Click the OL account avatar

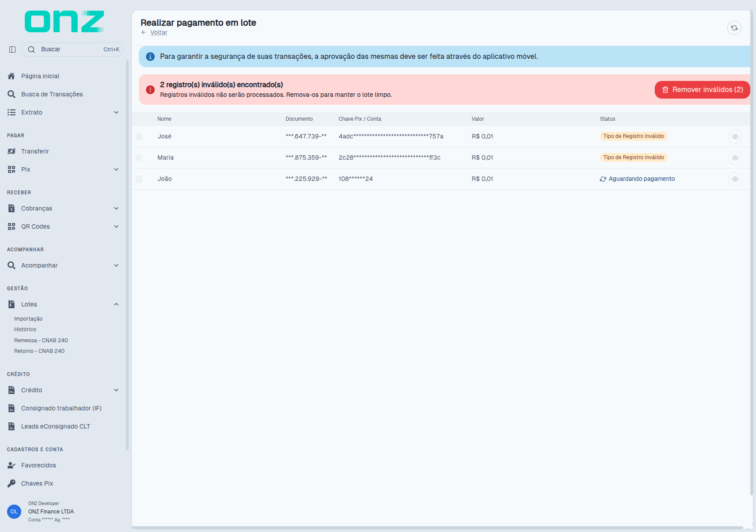tap(14, 512)
